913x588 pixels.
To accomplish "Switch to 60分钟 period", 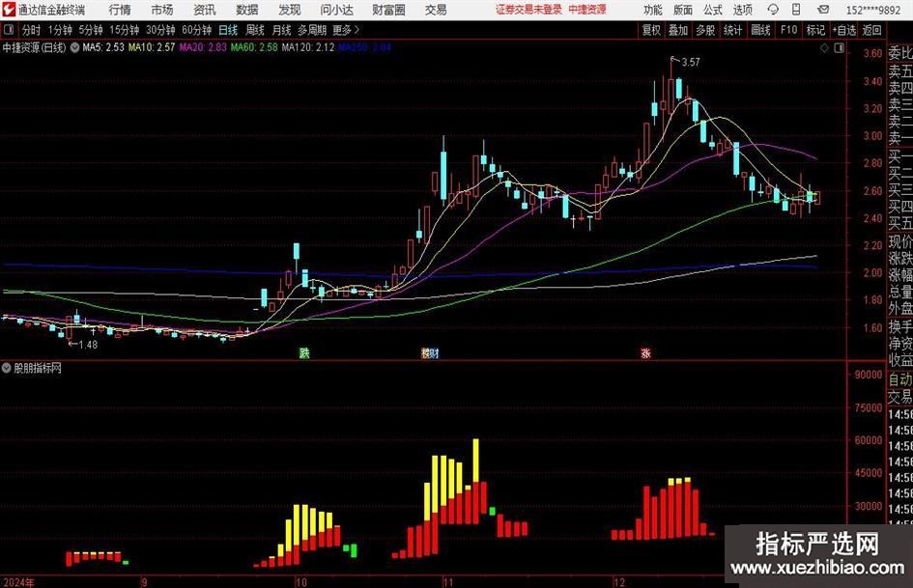I will click(197, 30).
